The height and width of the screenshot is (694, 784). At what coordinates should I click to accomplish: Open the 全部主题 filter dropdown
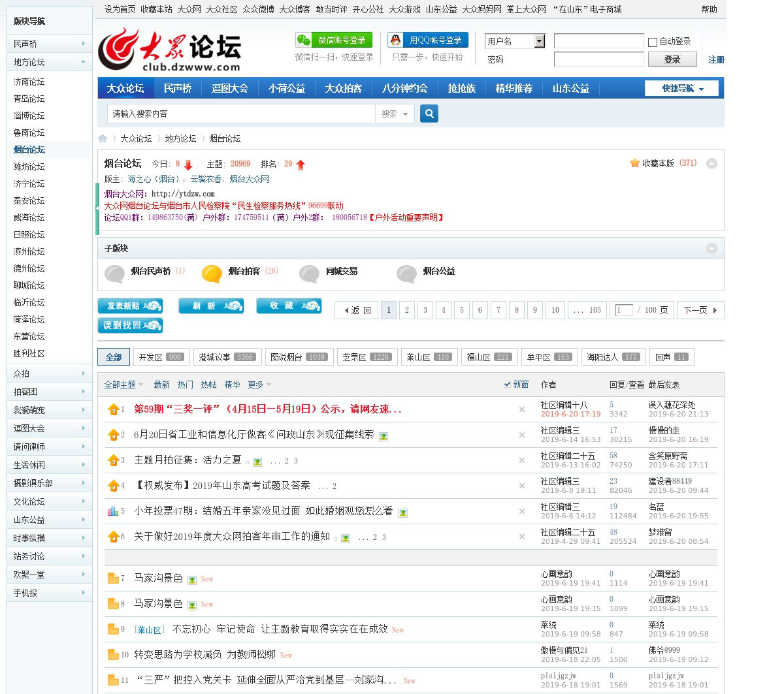pyautogui.click(x=123, y=385)
